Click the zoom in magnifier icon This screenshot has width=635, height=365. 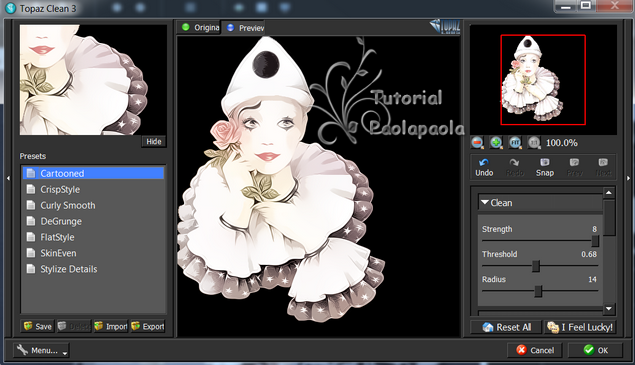click(496, 143)
